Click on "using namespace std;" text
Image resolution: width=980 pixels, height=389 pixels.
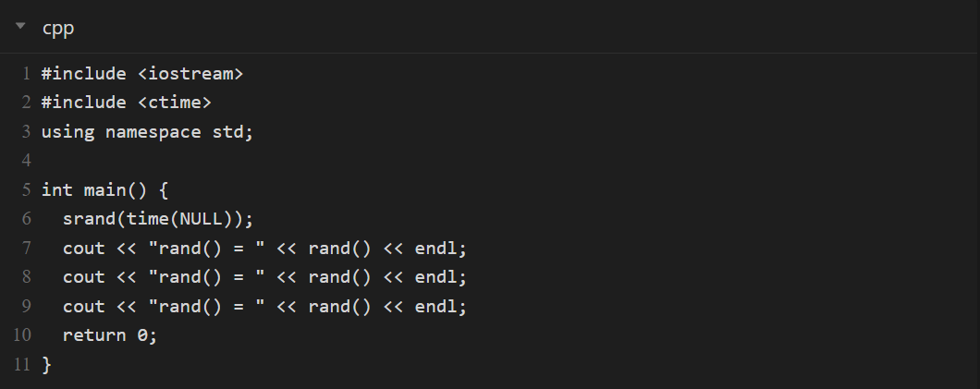coord(146,132)
